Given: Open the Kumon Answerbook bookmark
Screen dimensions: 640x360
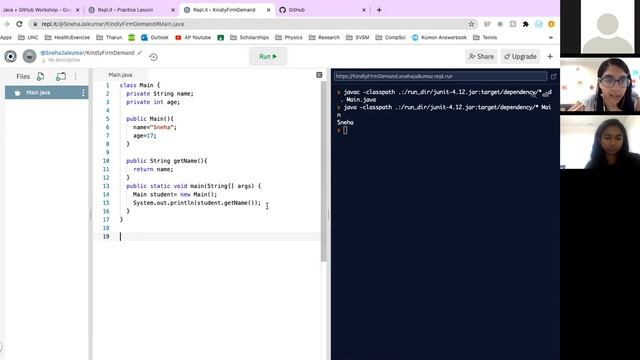Looking at the screenshot, I should 439,38.
